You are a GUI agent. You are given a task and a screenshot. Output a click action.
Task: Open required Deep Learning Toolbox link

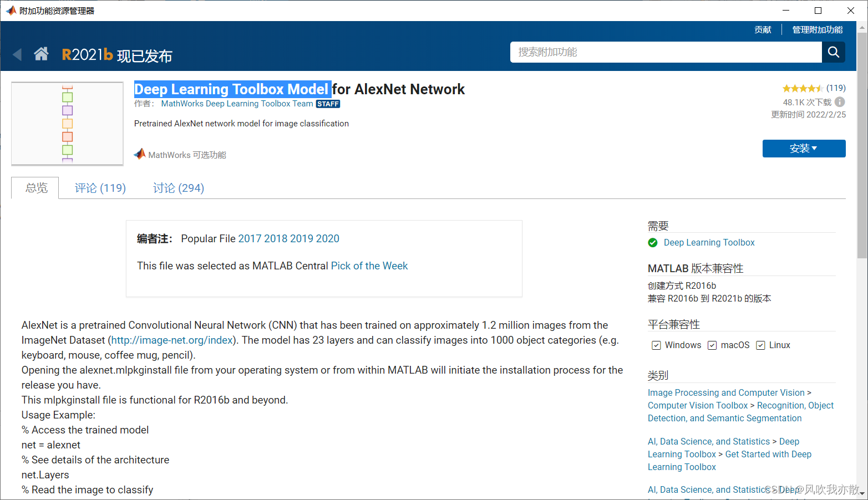pos(709,242)
